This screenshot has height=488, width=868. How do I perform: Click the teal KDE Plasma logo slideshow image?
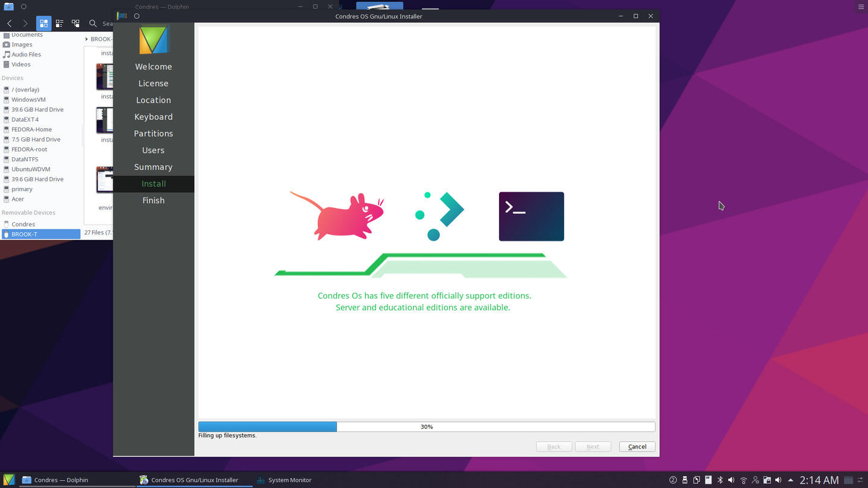(439, 216)
